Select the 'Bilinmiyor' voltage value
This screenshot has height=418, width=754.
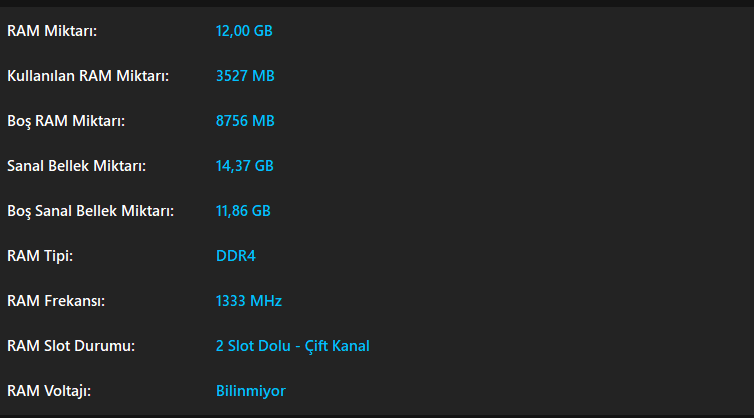[250, 391]
